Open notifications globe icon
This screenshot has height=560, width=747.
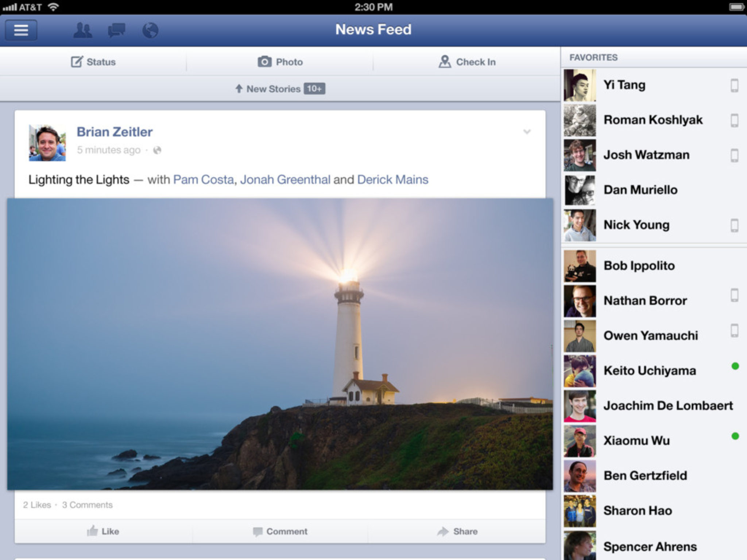[x=150, y=30]
